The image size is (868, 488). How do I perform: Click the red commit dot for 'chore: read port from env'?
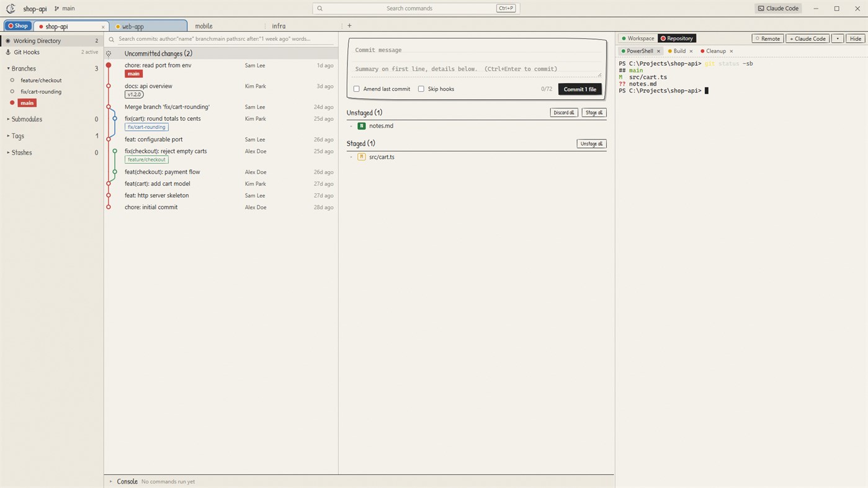tap(109, 65)
